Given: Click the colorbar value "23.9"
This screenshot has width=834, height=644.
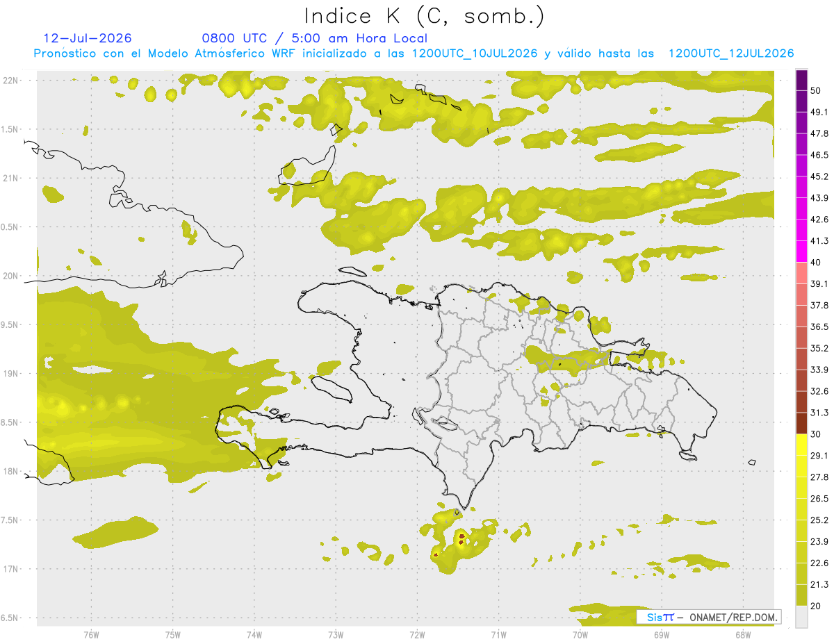Looking at the screenshot, I should [819, 542].
